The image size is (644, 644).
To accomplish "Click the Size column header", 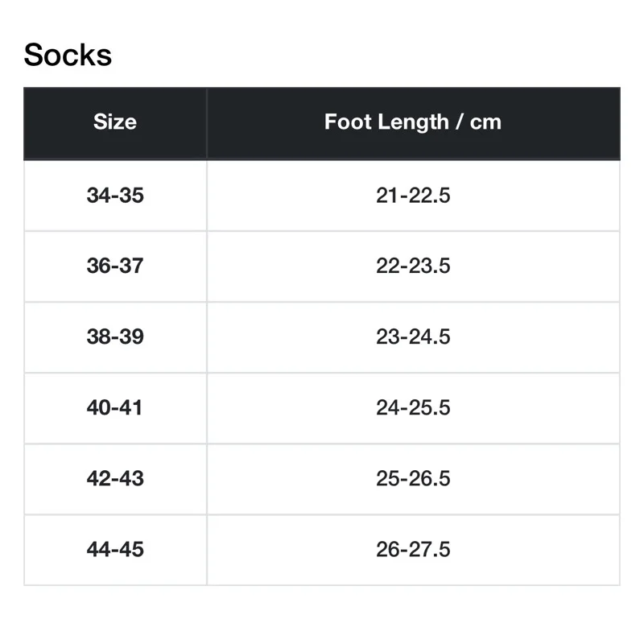I will coord(115,122).
